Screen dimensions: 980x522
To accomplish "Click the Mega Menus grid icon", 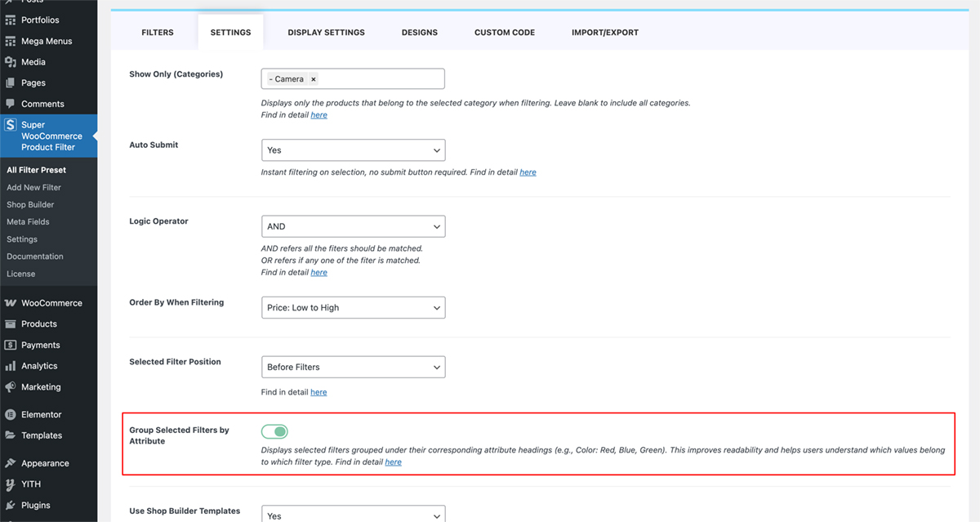I will (x=11, y=41).
